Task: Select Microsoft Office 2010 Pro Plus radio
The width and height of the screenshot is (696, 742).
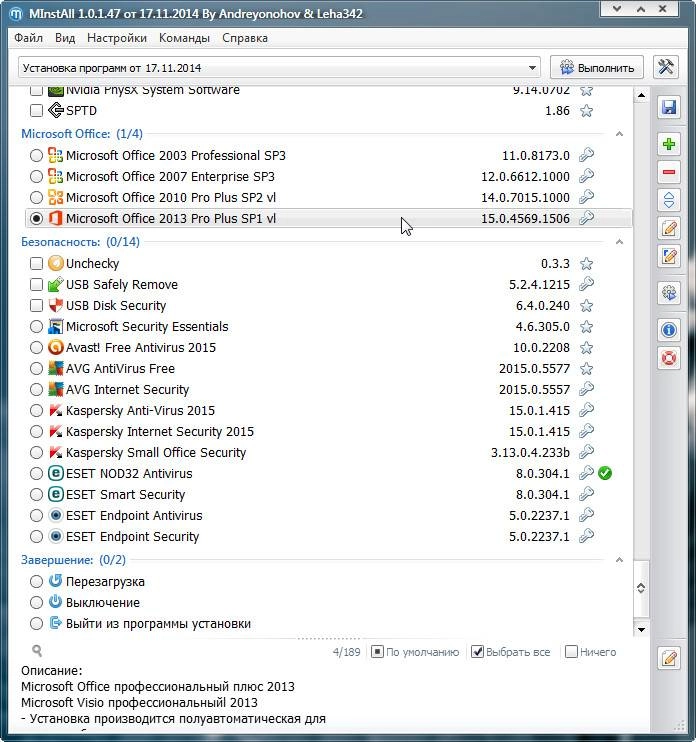Action: 36,197
